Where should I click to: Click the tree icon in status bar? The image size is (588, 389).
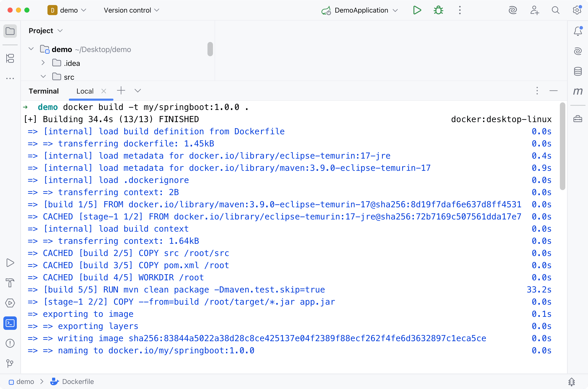[572, 382]
